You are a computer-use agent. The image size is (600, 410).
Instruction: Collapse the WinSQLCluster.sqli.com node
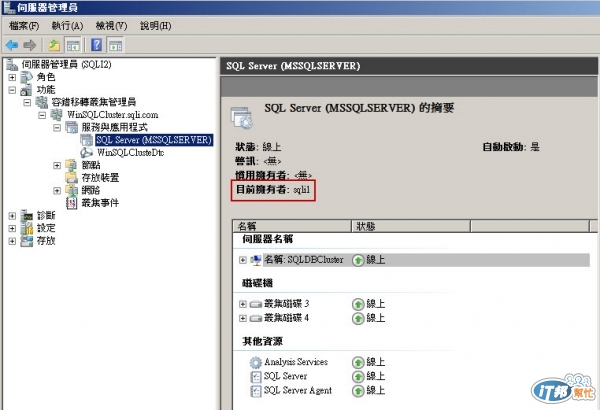pos(42,115)
